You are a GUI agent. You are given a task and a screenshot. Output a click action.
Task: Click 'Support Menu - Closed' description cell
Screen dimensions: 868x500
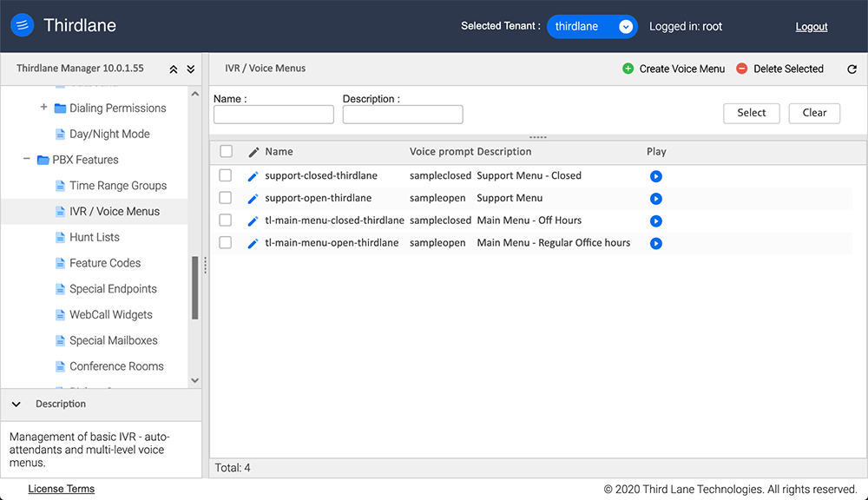coord(529,175)
